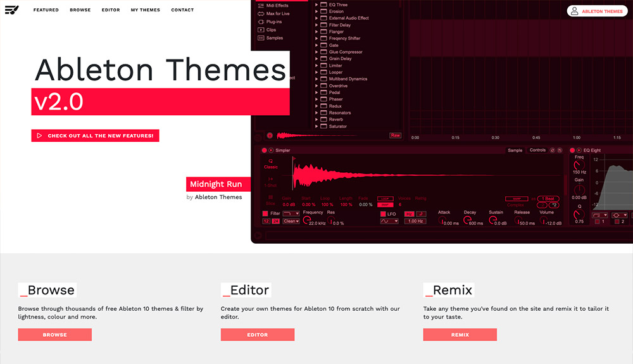Screen dimensions: 633x364
Task: Click the EQ Eight hot-swap icon
Action: [x=579, y=150]
